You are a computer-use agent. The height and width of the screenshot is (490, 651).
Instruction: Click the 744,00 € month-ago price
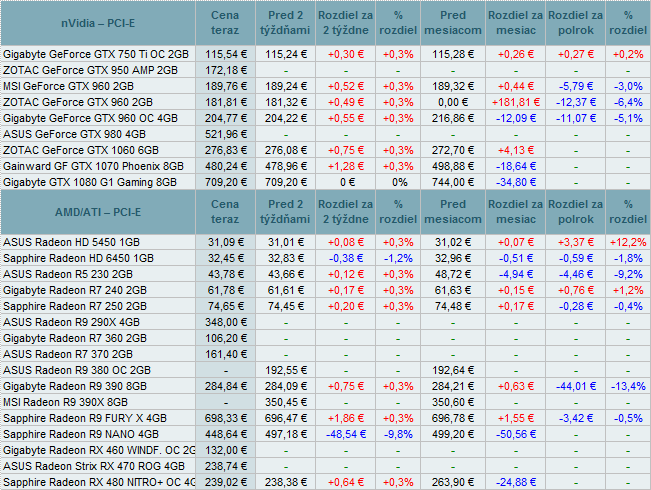point(453,182)
